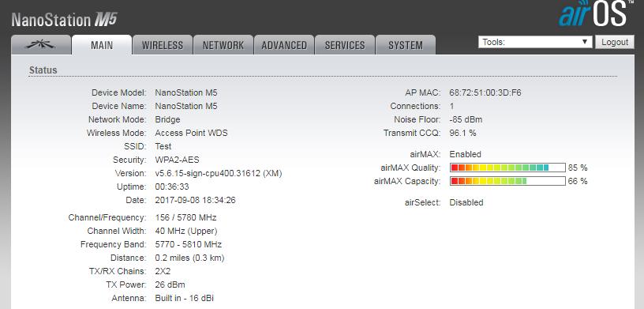Click the 85 % airMAX Quality percentage

click(578, 168)
